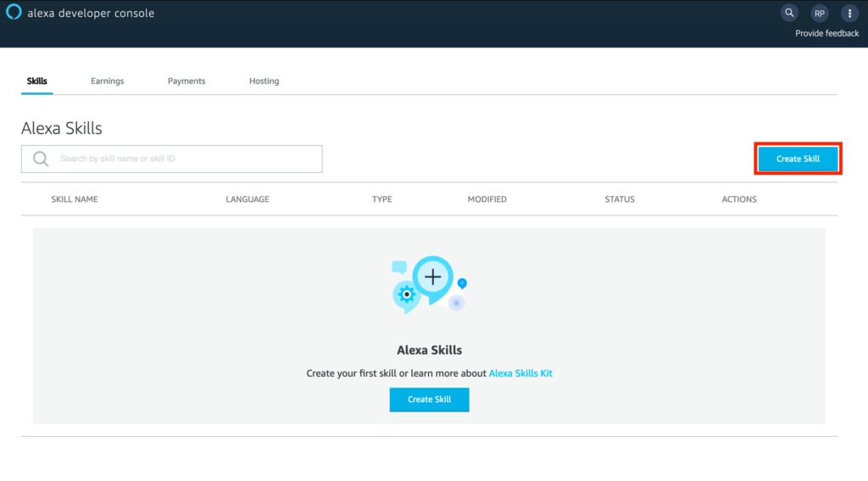This screenshot has width=868, height=481.
Task: Click the Create Skill button below the illustration
Action: (x=429, y=400)
